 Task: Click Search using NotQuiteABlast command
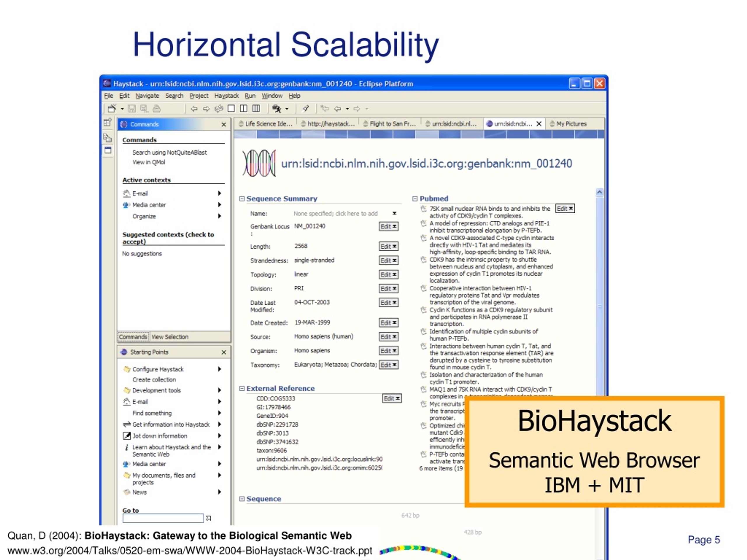(170, 152)
